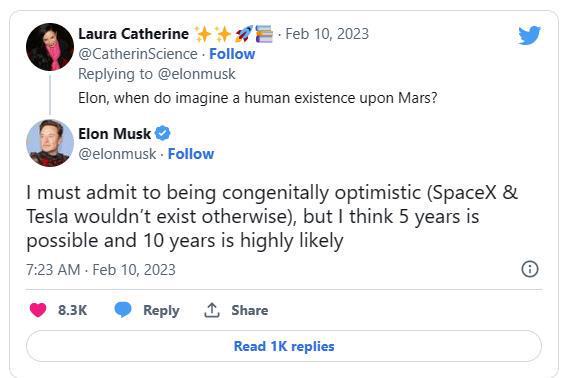The height and width of the screenshot is (378, 568).
Task: Open Elon Musk's profile picture
Action: click(x=50, y=143)
